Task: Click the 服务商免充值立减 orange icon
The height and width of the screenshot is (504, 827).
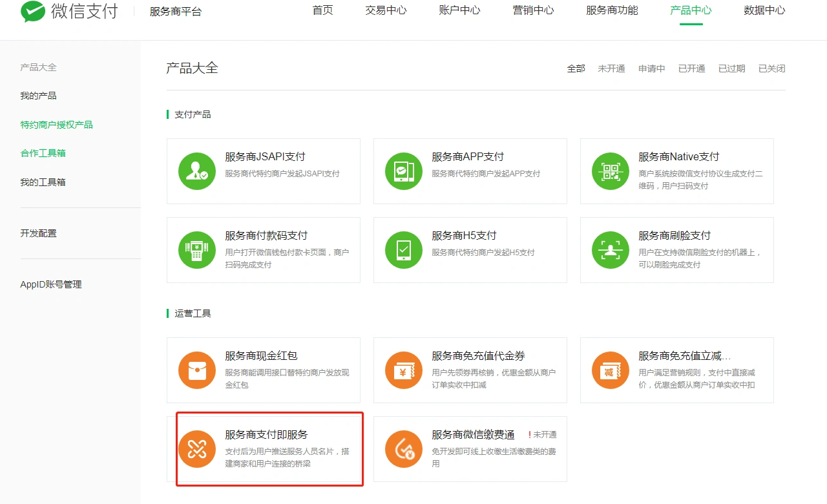Action: 611,370
